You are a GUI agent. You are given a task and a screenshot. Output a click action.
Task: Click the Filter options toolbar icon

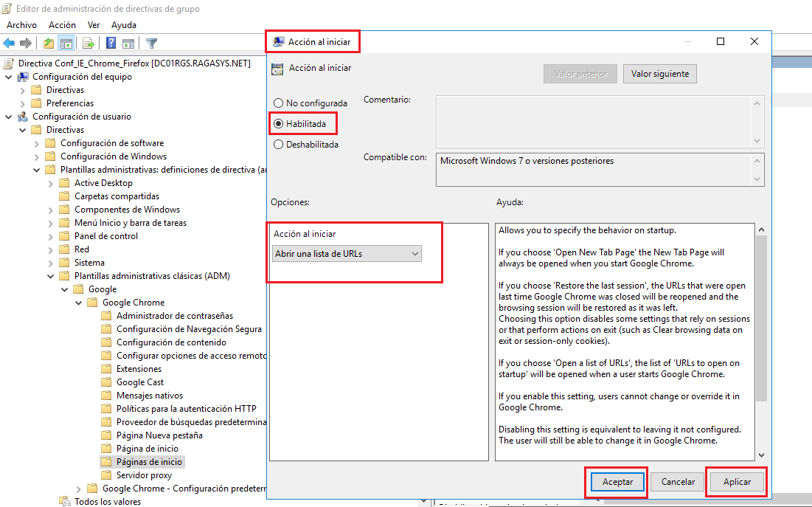click(x=152, y=42)
